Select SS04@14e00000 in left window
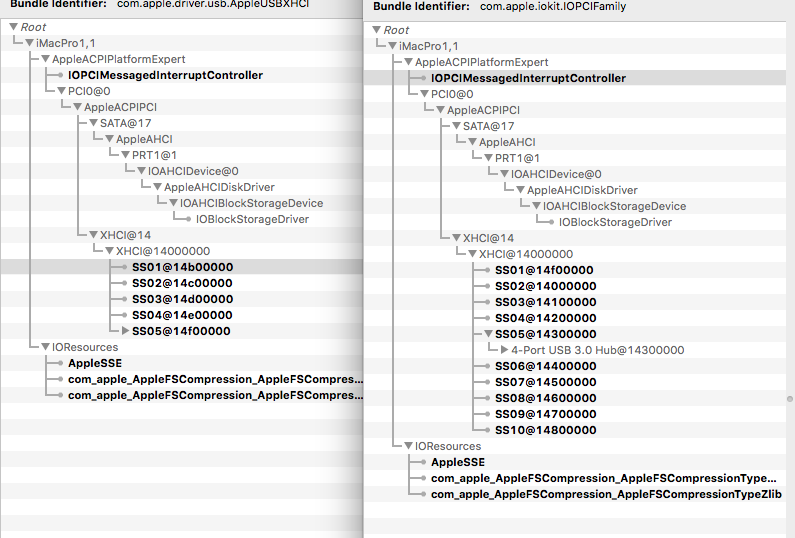This screenshot has width=795, height=538. pos(182,315)
